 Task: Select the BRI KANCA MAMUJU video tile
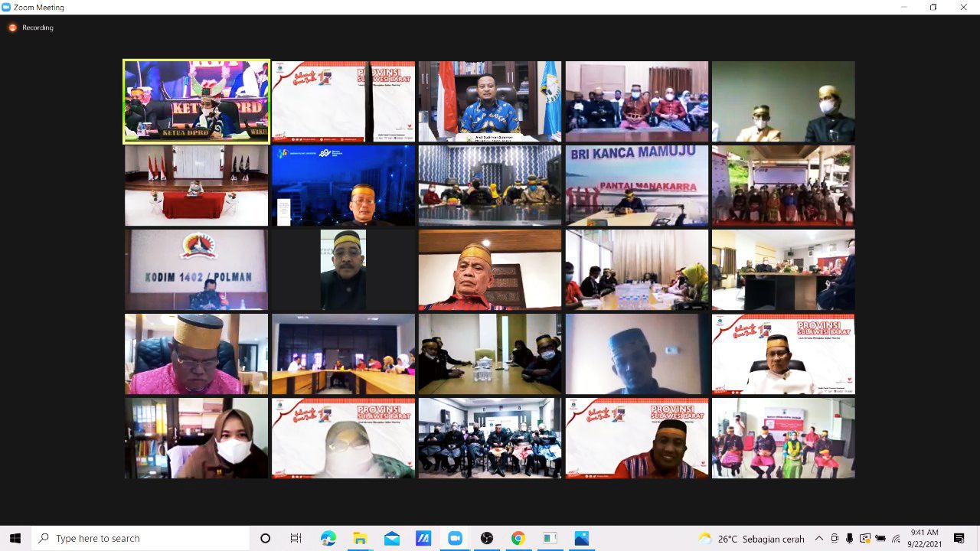[x=637, y=186]
